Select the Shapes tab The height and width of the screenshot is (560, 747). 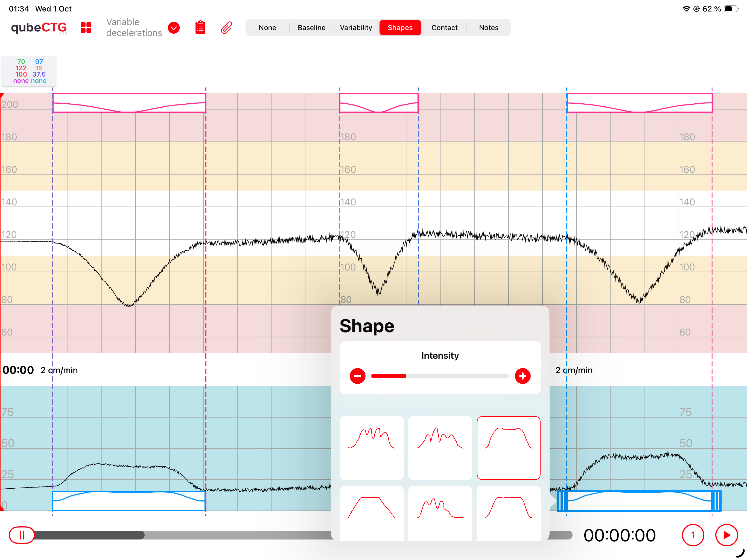click(x=400, y=28)
